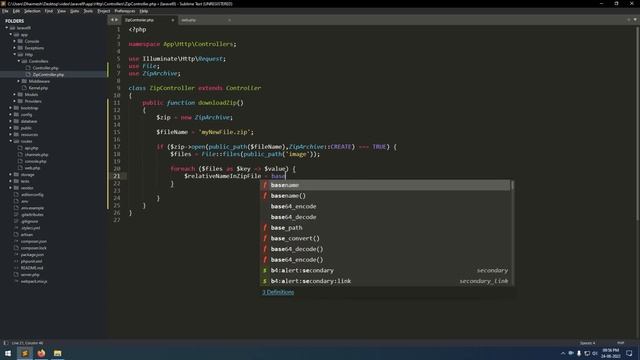Expand the config folder
640x360 pixels.
click(x=11, y=114)
